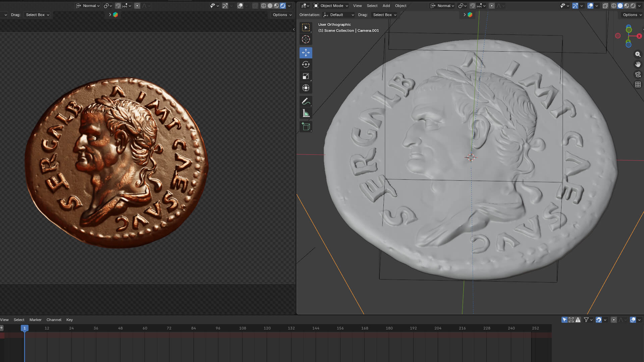Open the timeline View menu
Viewport: 644px width, 362px height.
click(x=4, y=320)
